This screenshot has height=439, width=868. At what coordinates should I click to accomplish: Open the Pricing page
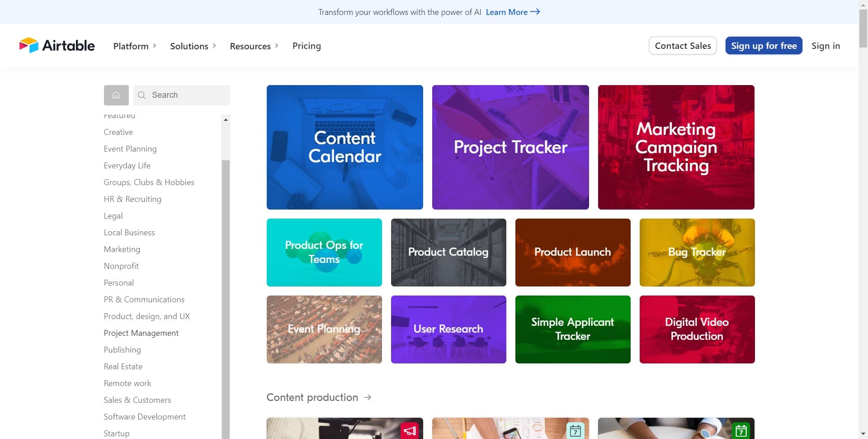tap(307, 46)
